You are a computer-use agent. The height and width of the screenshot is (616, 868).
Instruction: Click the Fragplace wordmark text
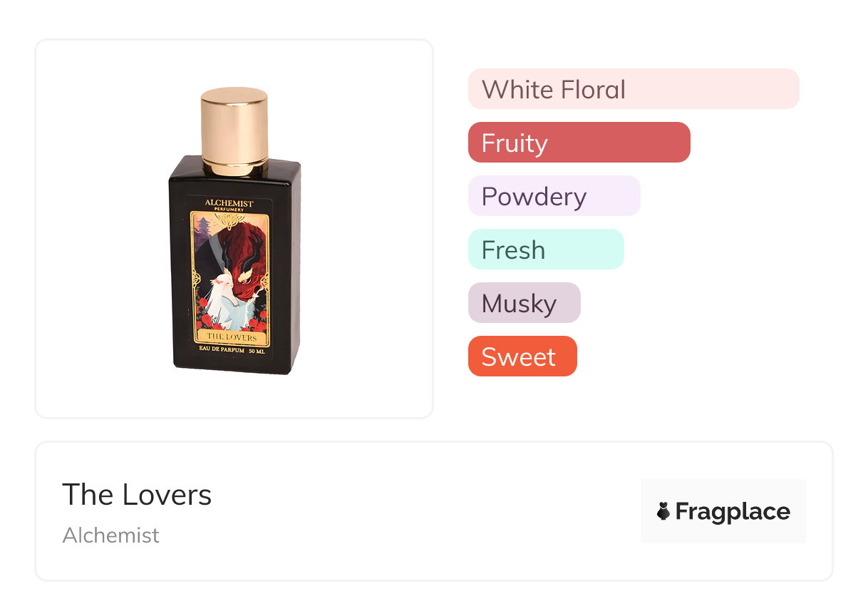(x=733, y=512)
